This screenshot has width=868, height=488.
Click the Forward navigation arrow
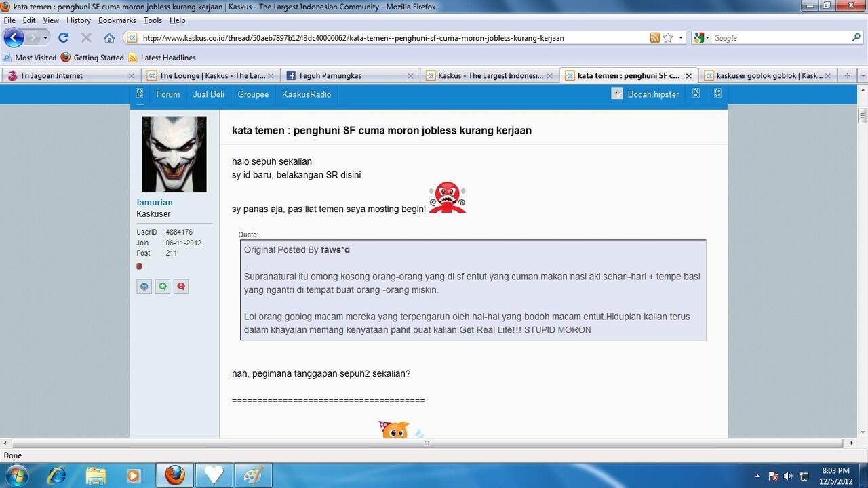pos(34,38)
